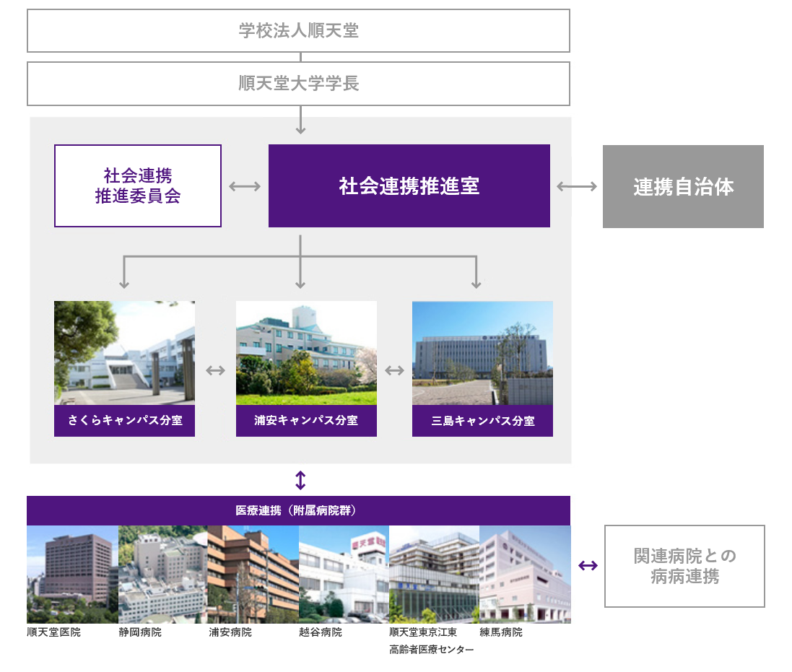Viewport: 792px width, 672px height.
Task: Click the 学校法人順天堂 box at the top
Action: click(x=298, y=31)
